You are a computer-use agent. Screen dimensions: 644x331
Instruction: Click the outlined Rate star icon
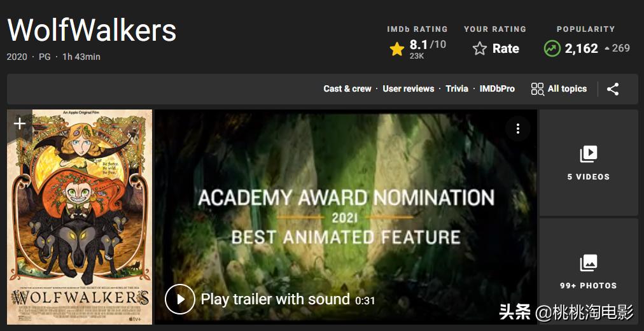(x=479, y=49)
